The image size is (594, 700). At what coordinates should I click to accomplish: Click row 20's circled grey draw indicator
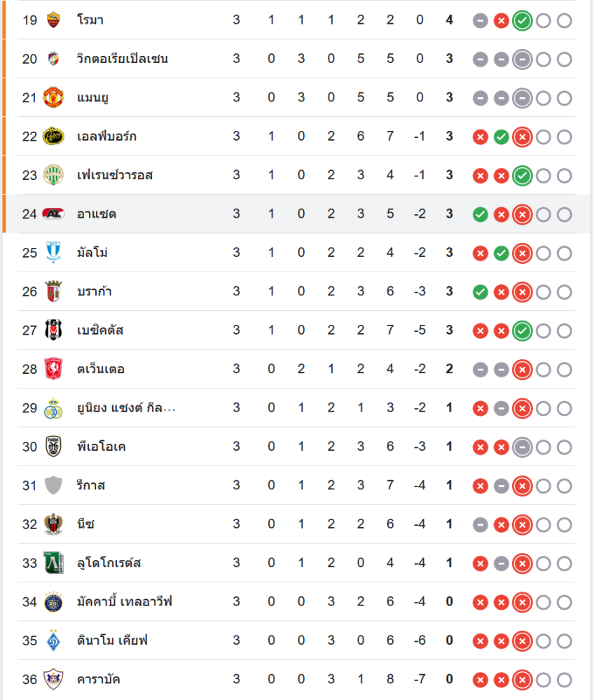(522, 59)
